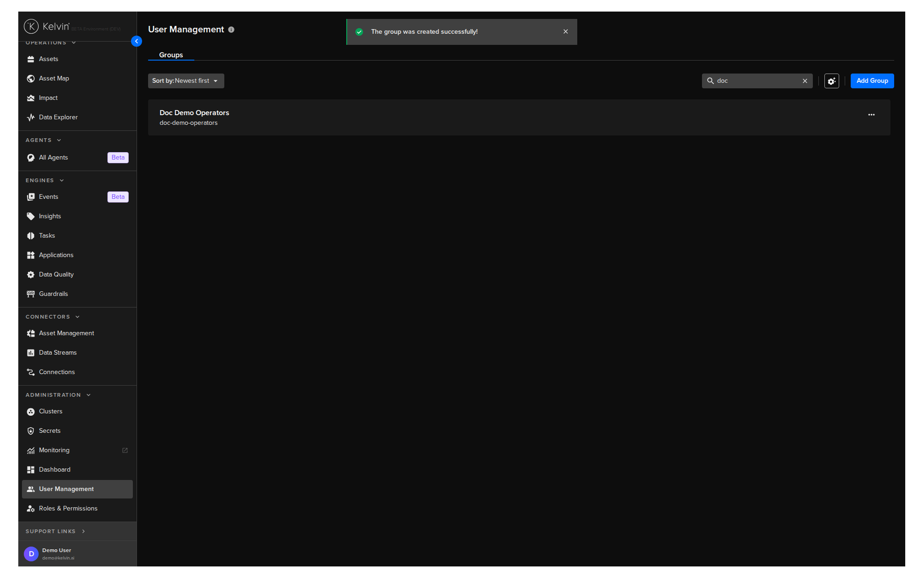Open Roles & Permissions icon
This screenshot has width=924, height=578.
point(31,509)
